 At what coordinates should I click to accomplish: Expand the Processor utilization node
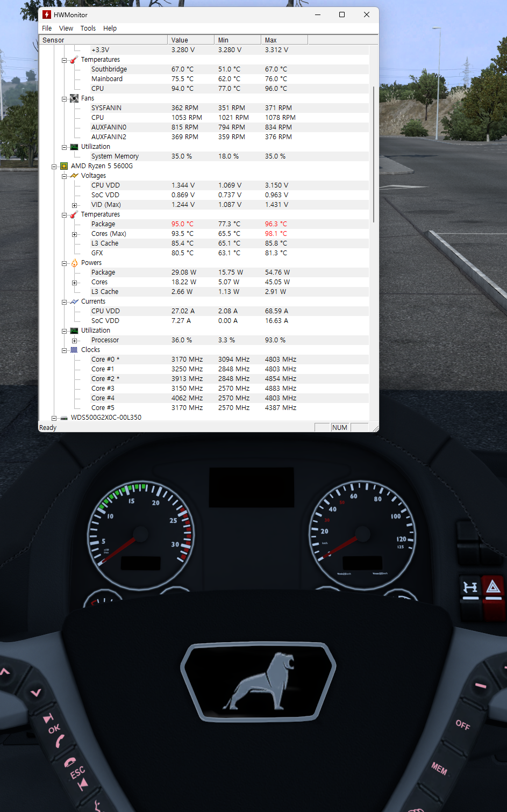(x=74, y=341)
